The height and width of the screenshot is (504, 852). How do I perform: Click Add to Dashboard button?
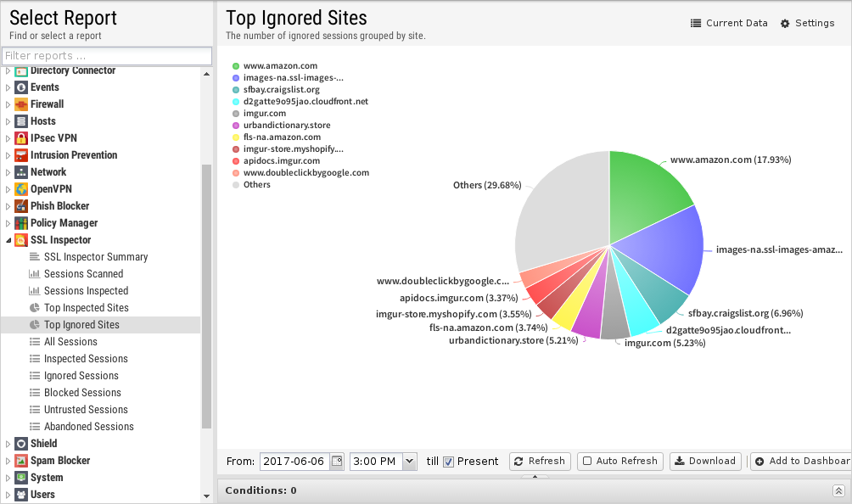(801, 461)
